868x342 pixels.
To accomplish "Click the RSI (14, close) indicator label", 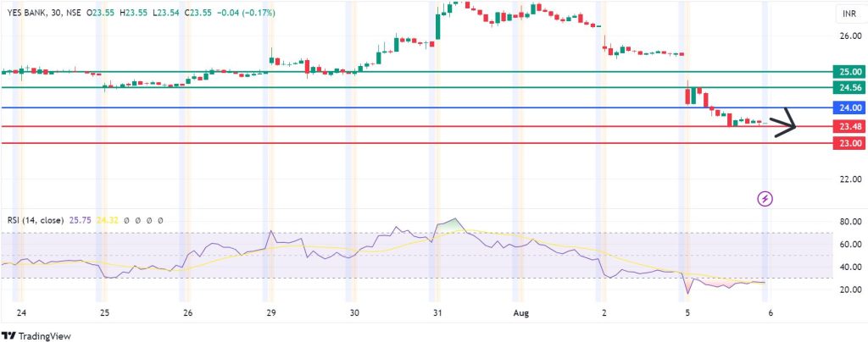I will pyautogui.click(x=36, y=220).
